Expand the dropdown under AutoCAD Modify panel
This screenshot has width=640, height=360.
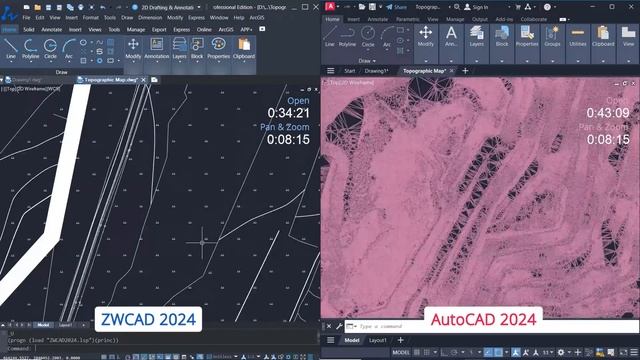(426, 61)
